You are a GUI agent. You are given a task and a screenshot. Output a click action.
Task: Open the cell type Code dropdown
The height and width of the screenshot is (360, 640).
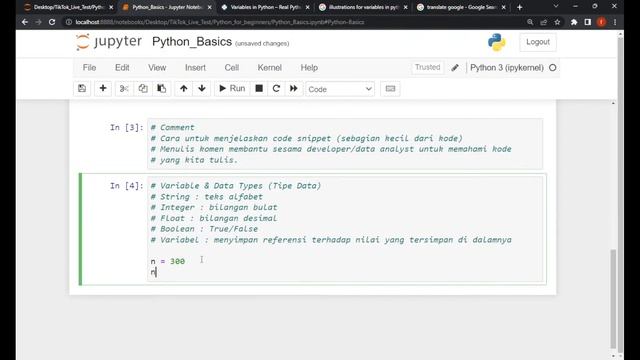(340, 89)
